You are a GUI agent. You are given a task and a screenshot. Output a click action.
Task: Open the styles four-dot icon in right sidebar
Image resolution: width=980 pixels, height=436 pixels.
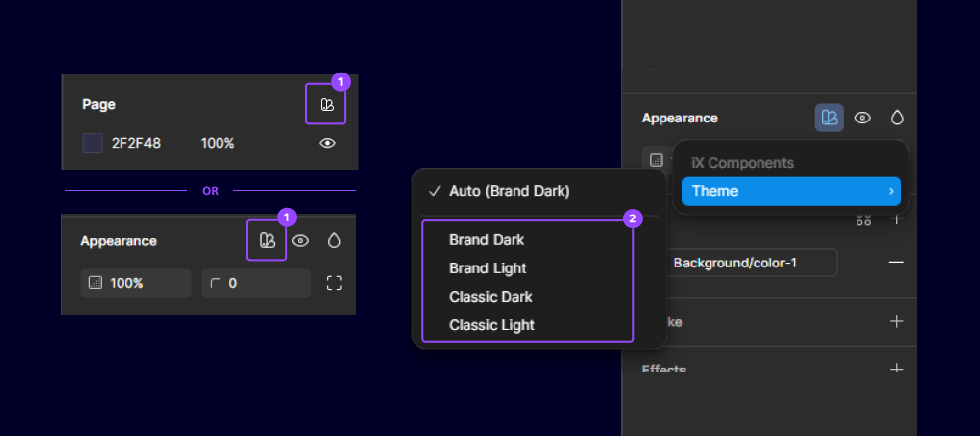click(x=863, y=219)
